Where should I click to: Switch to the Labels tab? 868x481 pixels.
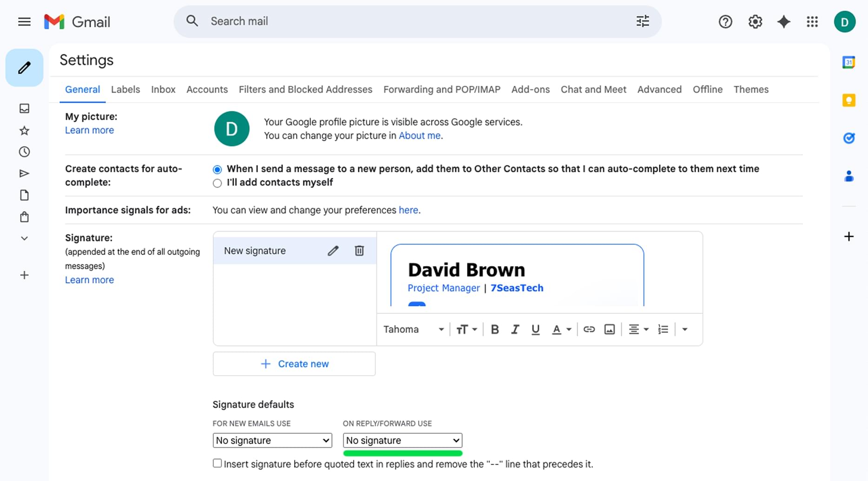pyautogui.click(x=125, y=89)
